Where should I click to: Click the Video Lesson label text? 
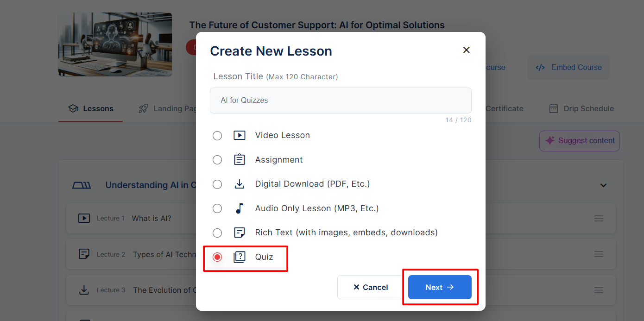pyautogui.click(x=283, y=135)
